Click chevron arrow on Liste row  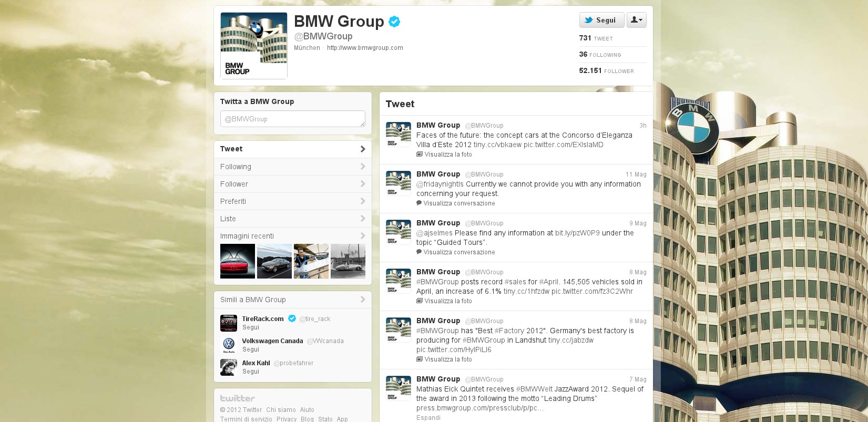(x=363, y=219)
